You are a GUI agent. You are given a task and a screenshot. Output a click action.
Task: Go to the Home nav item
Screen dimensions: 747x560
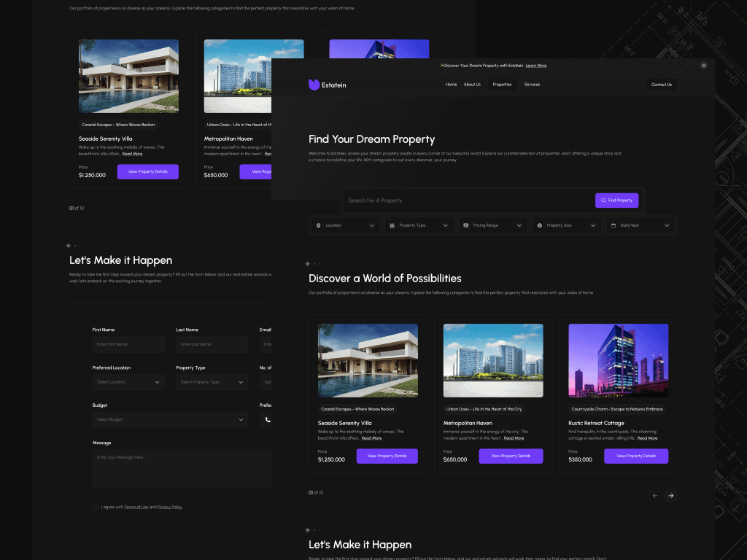coord(451,85)
